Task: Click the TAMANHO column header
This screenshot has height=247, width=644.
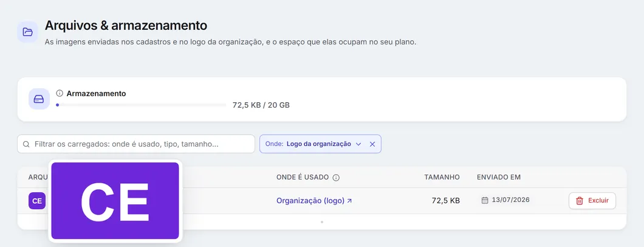Action: tap(442, 177)
